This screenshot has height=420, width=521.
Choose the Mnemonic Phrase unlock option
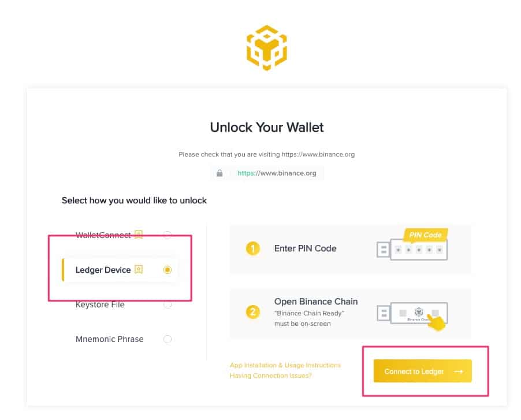(110, 339)
